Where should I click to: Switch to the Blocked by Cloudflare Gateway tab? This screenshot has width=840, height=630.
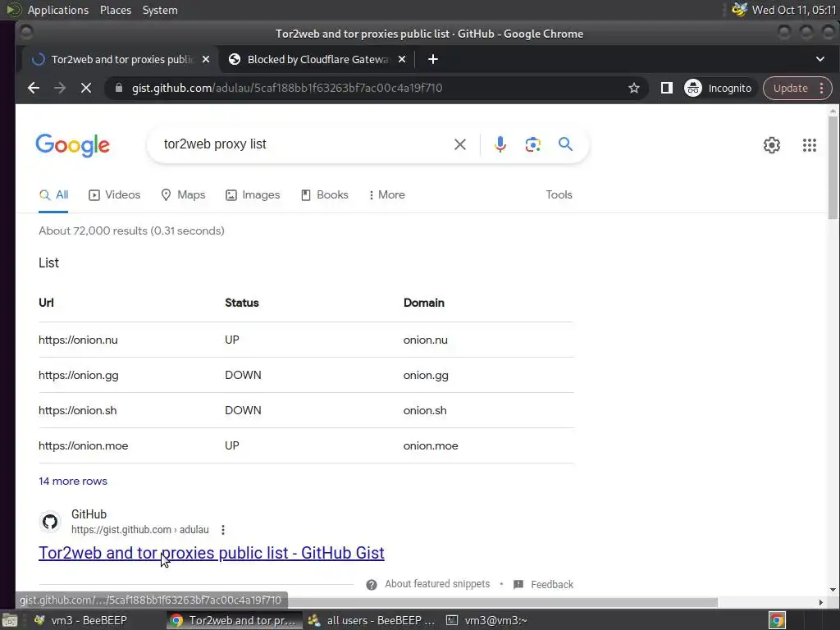click(x=317, y=59)
